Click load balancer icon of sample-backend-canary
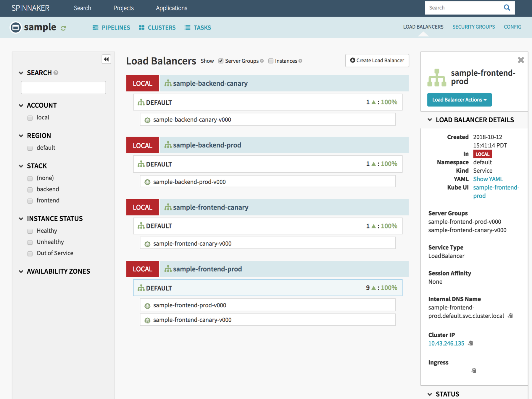Image resolution: width=532 pixels, height=399 pixels. pos(168,83)
